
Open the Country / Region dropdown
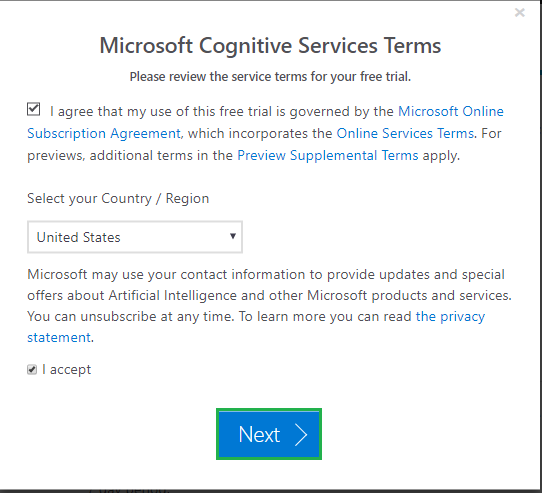(135, 237)
